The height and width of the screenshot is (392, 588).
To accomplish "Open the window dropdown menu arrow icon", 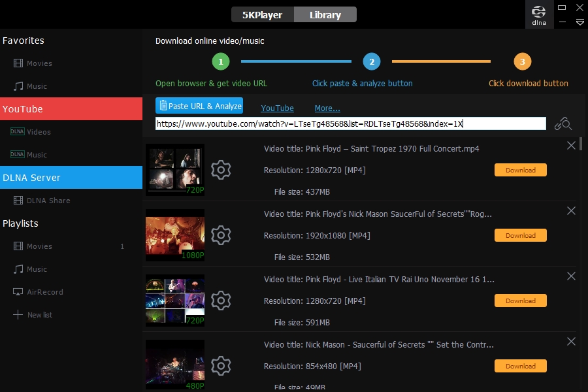I will [x=580, y=22].
